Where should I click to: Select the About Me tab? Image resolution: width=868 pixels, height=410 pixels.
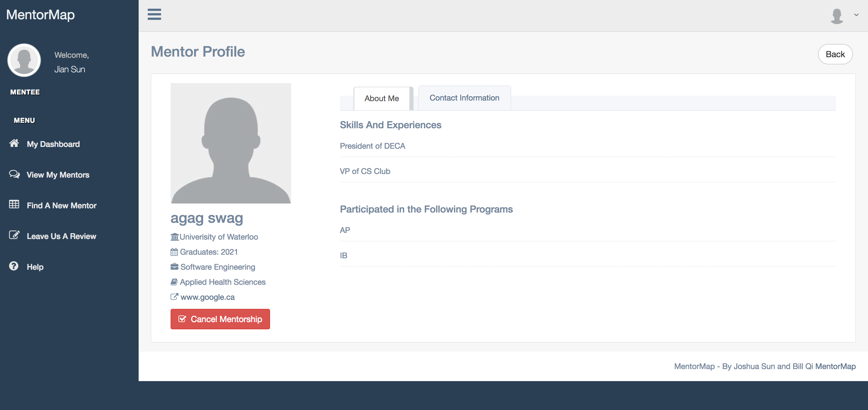point(382,99)
